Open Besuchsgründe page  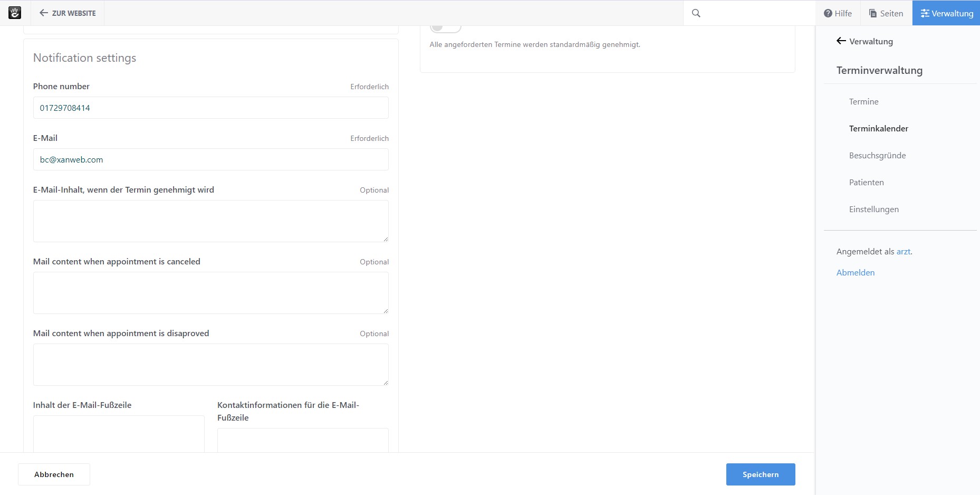pos(877,156)
